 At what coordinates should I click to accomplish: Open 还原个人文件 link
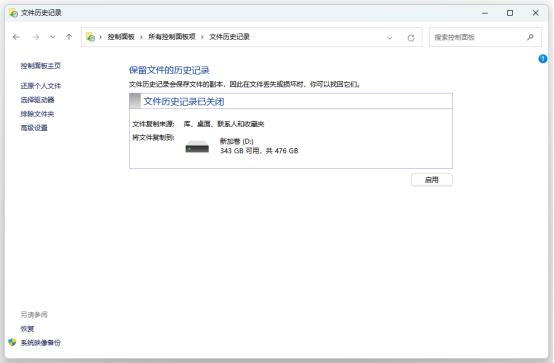tap(41, 86)
